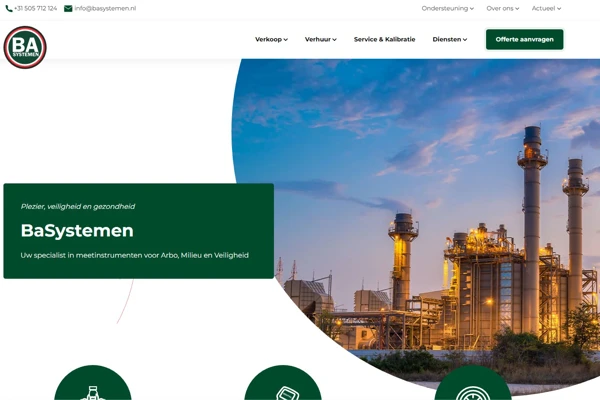Call the +31 505 712 124 number link
Image resolution: width=600 pixels, height=400 pixels.
[x=36, y=8]
